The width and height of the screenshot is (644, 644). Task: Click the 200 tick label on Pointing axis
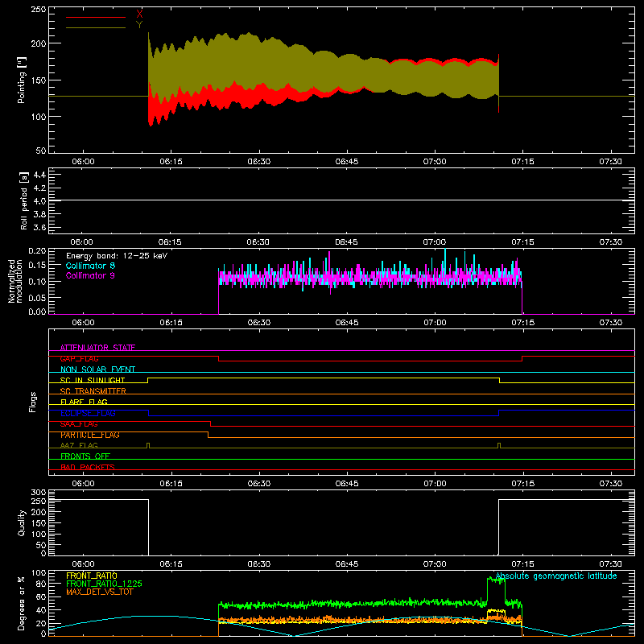pos(38,43)
